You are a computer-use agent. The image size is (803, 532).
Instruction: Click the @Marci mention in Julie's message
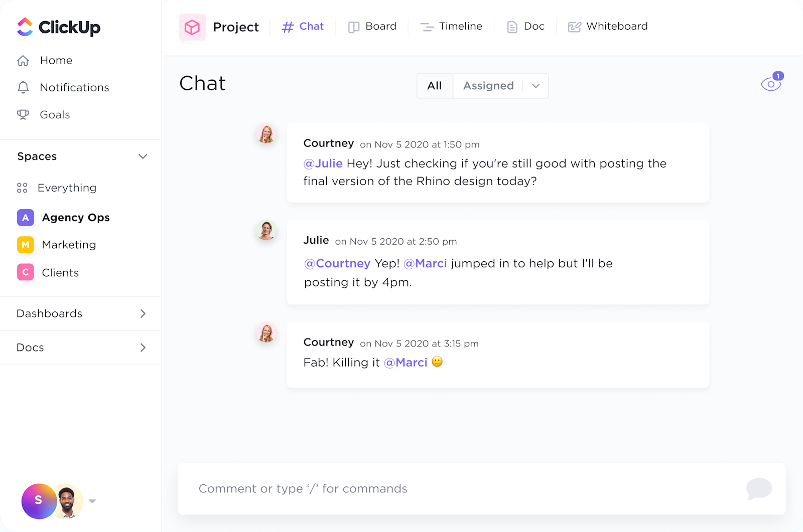(426, 263)
